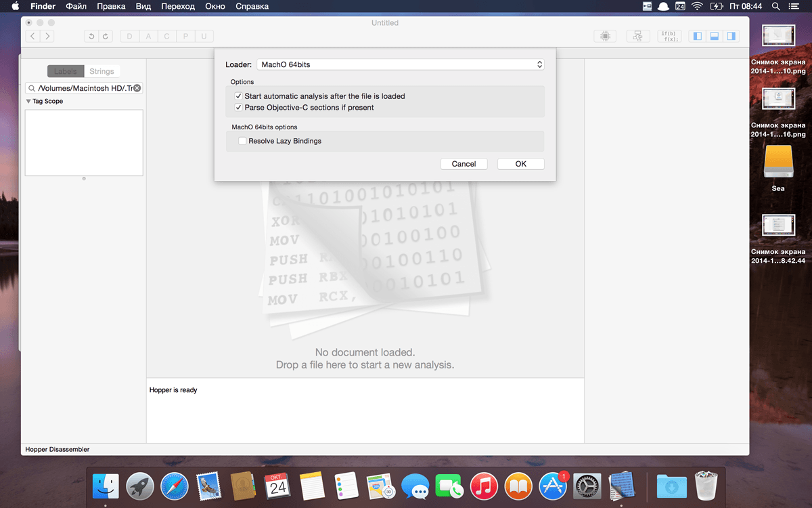
Task: Open Notification Center list icon
Action: [794, 6]
